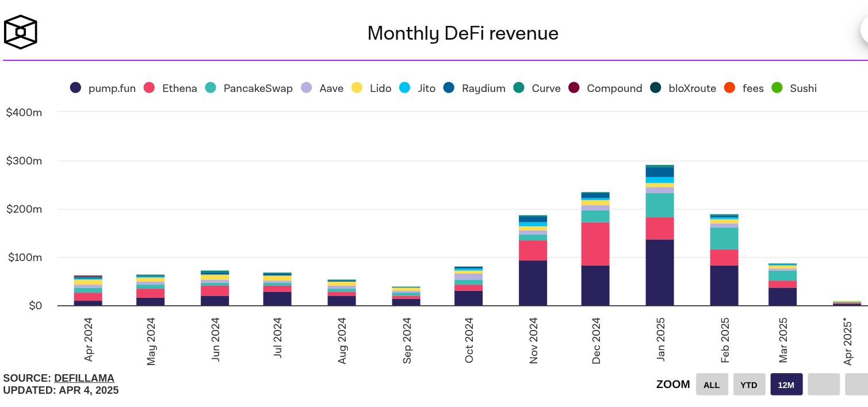Image resolution: width=868 pixels, height=407 pixels.
Task: Set zoom to YTD
Action: point(749,385)
